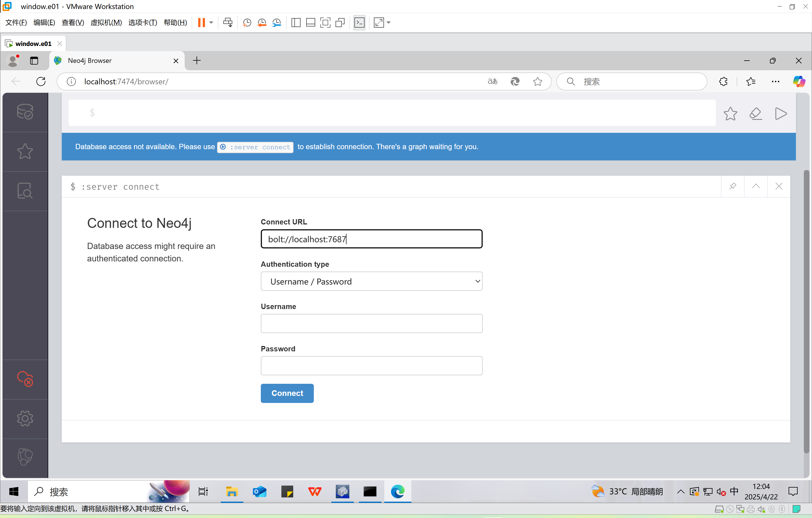The height and width of the screenshot is (518, 812).
Task: Open Browser Settings gear in sidebar
Action: 25,418
